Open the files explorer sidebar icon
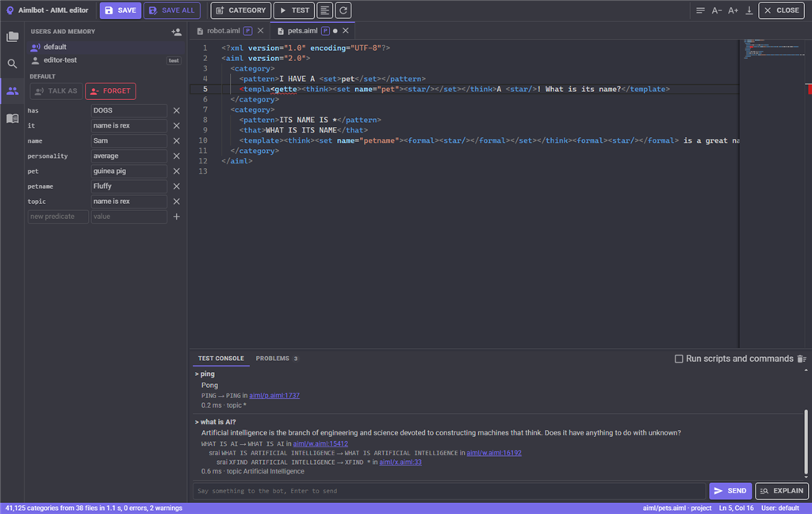 pos(13,36)
